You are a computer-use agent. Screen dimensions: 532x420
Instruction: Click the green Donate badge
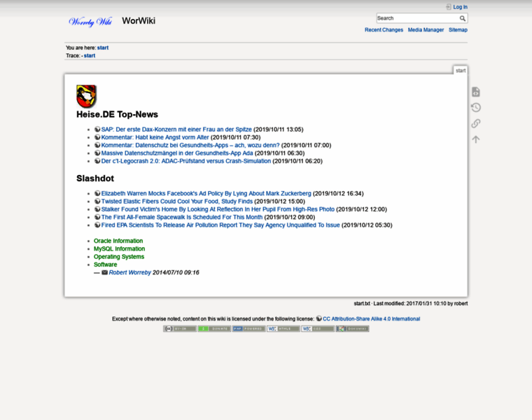click(214, 329)
